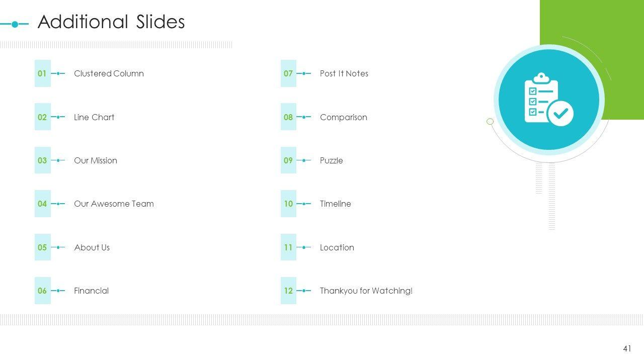Click Thankyou for Watching! text
This screenshot has width=644, height=362.
pos(366,291)
